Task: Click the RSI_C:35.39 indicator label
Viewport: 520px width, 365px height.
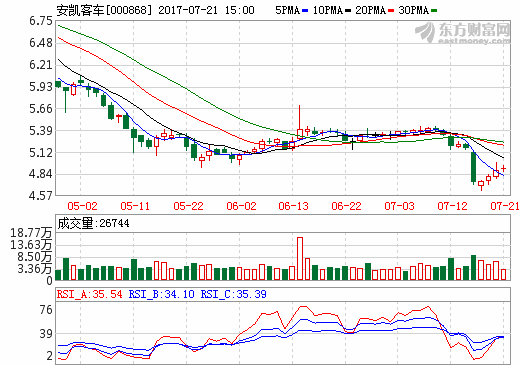Action: tap(233, 294)
